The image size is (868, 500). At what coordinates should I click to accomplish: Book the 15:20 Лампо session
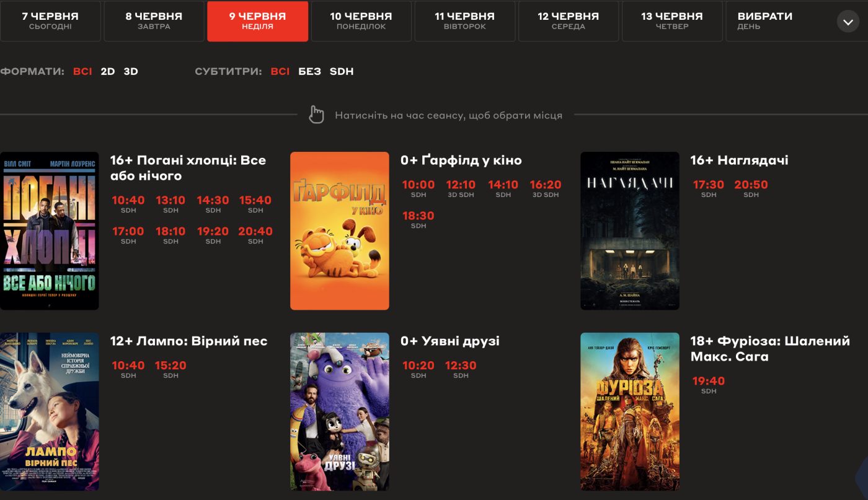pyautogui.click(x=170, y=369)
